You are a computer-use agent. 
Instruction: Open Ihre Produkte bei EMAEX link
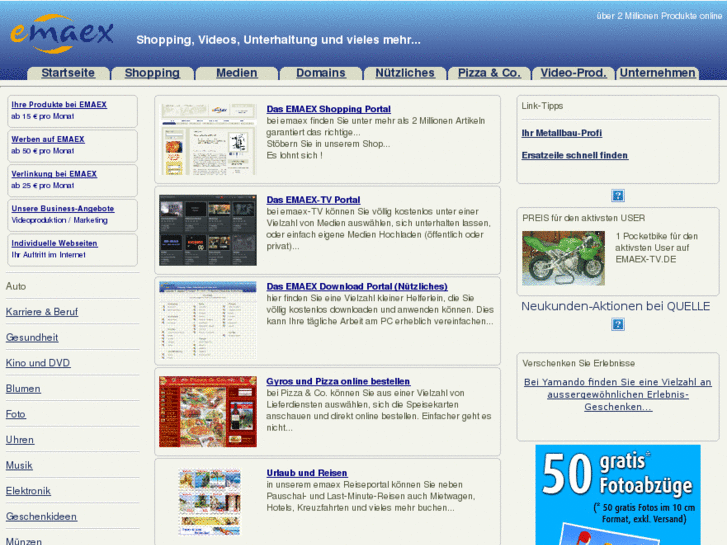click(59, 105)
